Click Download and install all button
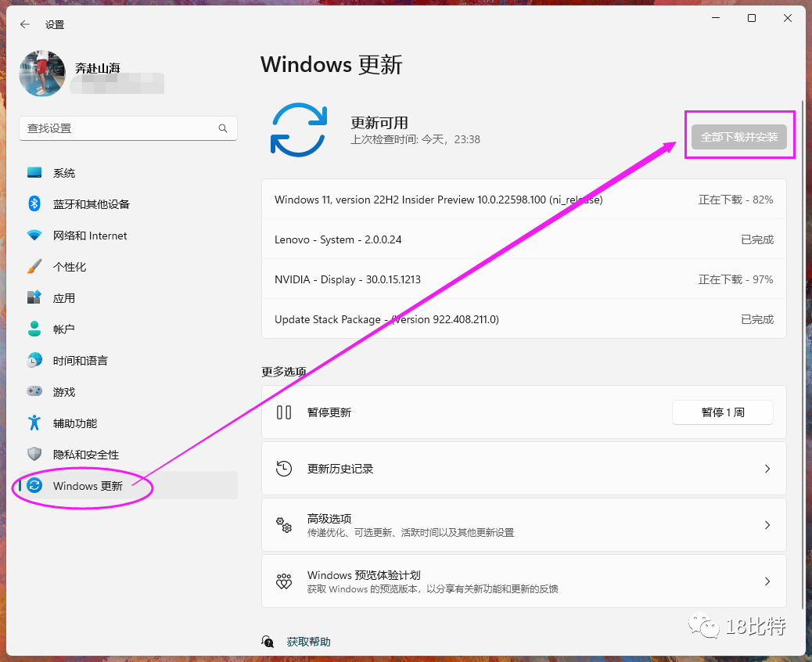Screen dimensions: 812x662 (739, 137)
